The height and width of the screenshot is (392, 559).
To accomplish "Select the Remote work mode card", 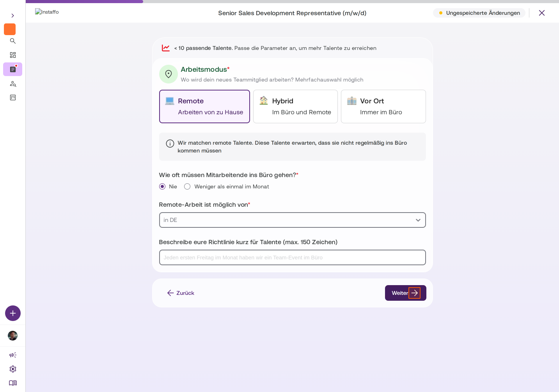I will [204, 106].
